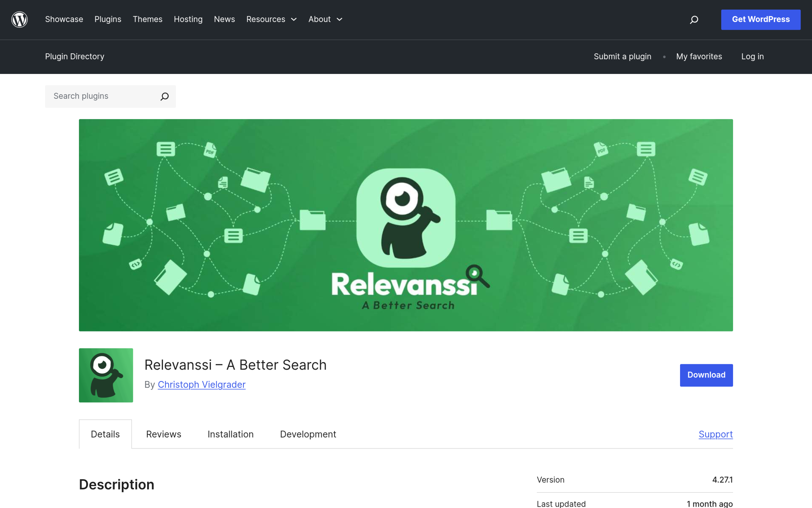Open the Hosting menu item

[188, 19]
